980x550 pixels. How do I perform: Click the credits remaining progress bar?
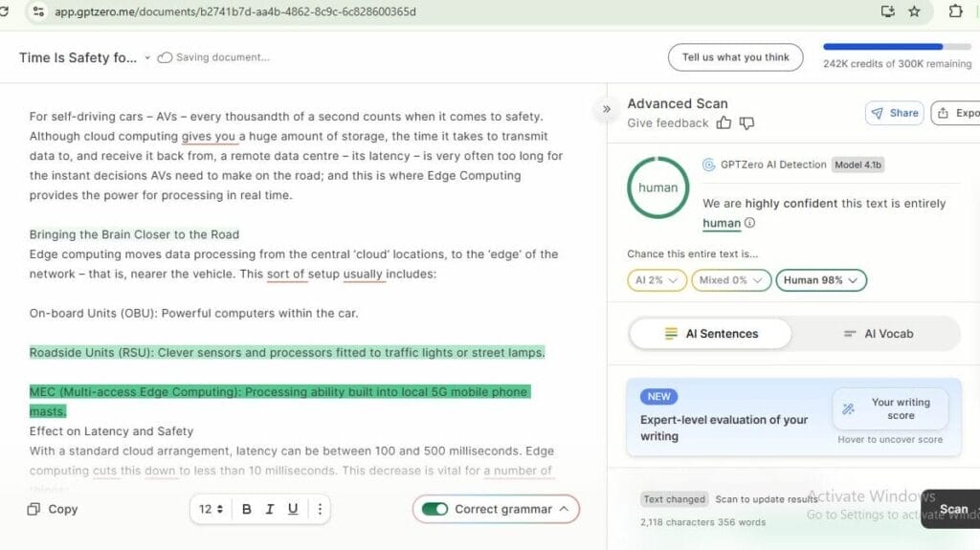point(896,46)
